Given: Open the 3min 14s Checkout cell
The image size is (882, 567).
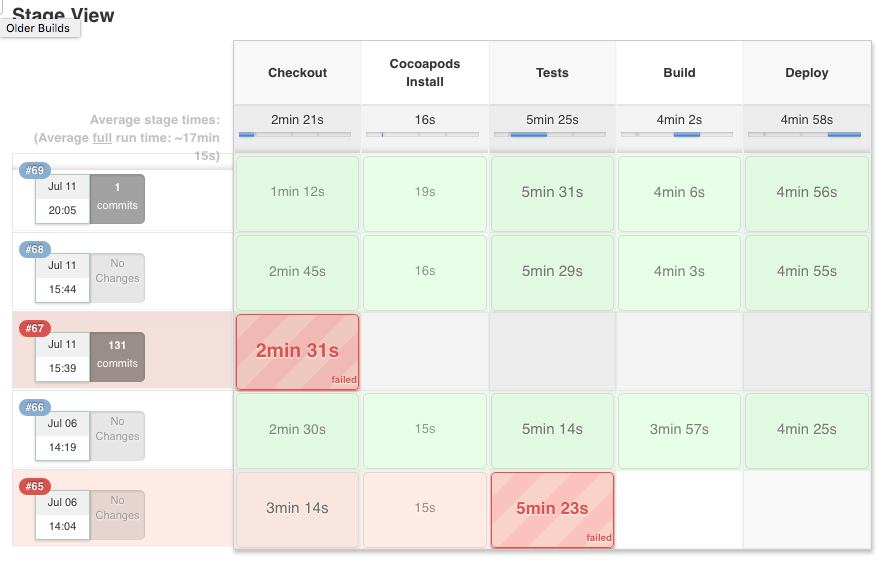Looking at the screenshot, I should click(x=297, y=510).
